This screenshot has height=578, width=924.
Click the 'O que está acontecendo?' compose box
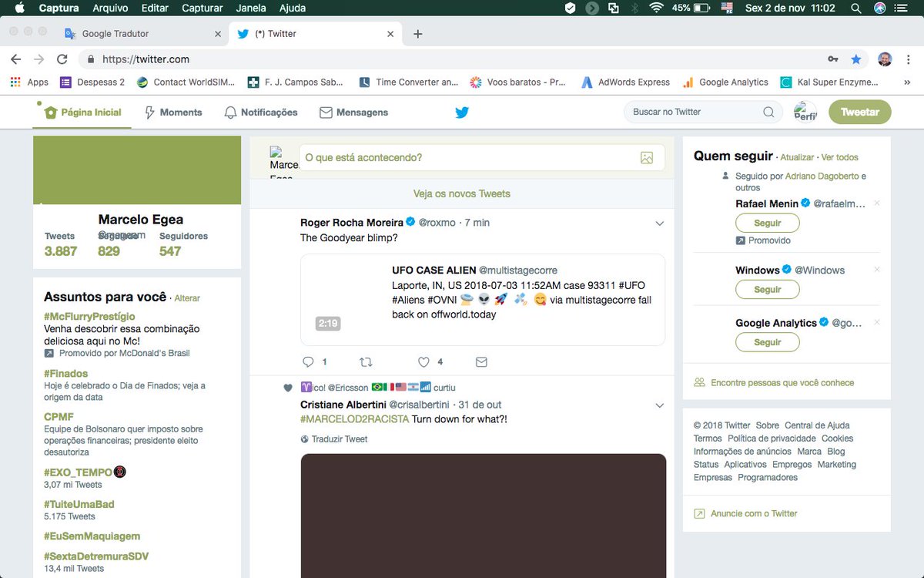481,157
